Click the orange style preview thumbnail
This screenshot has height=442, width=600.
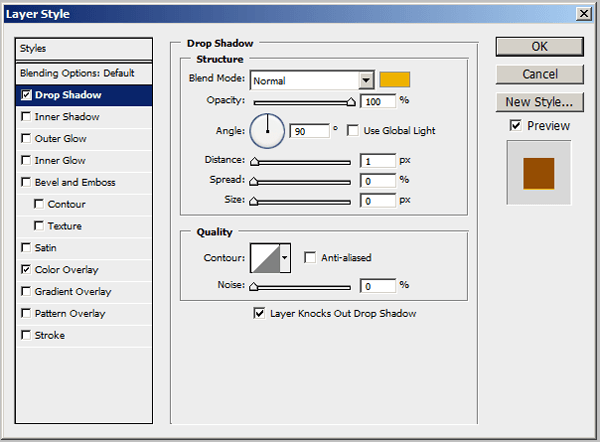point(539,173)
